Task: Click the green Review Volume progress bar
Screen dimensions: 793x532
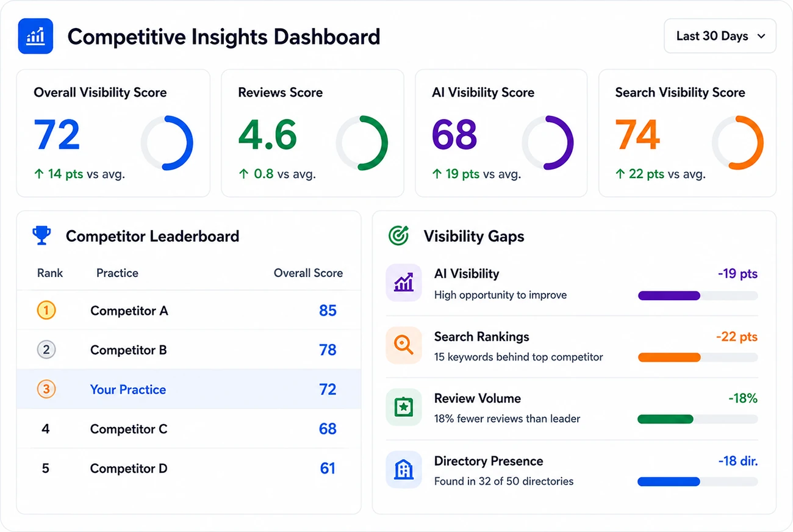Action: pyautogui.click(x=698, y=419)
